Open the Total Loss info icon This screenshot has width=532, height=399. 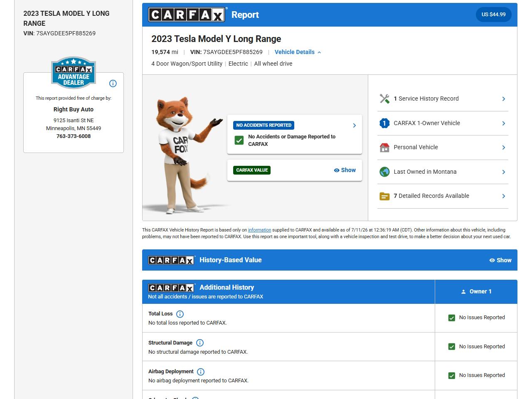click(180, 314)
